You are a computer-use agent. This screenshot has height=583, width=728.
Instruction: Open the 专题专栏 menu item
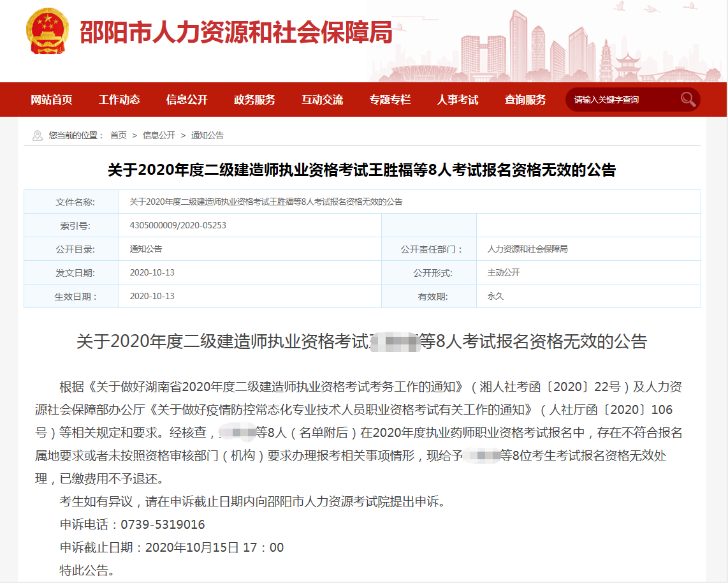tap(390, 100)
